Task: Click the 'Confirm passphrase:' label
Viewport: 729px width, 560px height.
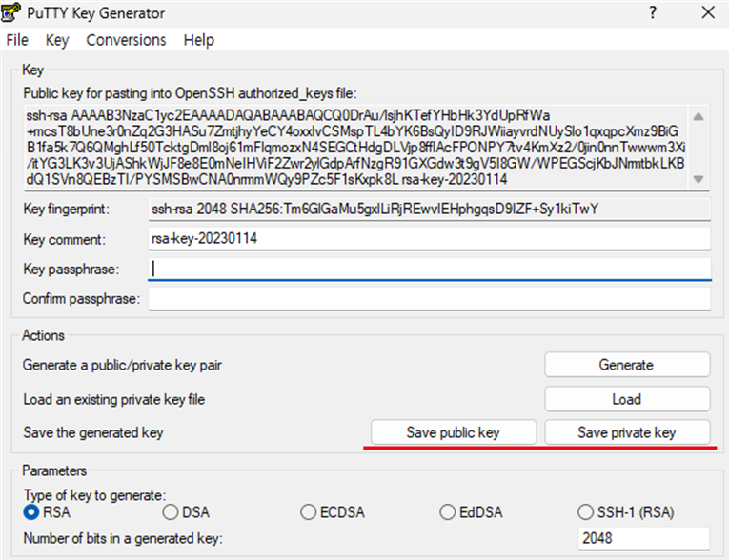Action: tap(81, 298)
